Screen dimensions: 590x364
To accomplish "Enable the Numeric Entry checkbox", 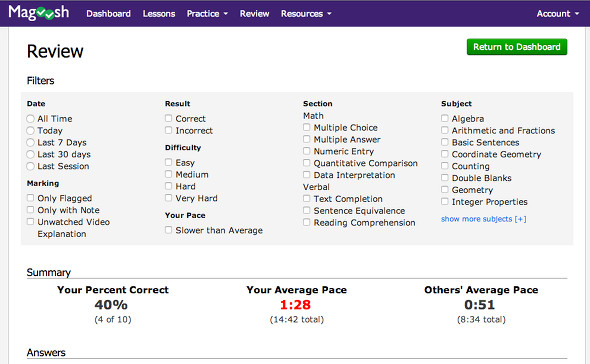I will (x=307, y=151).
